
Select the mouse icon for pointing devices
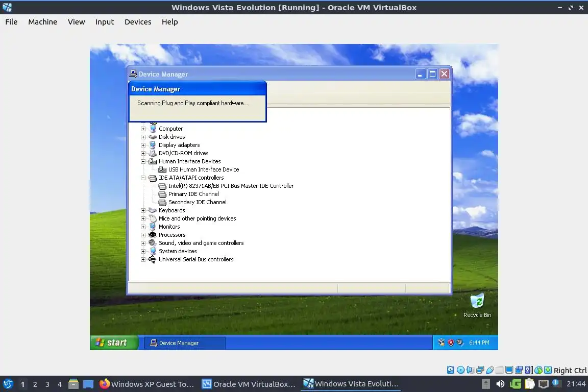tap(153, 218)
